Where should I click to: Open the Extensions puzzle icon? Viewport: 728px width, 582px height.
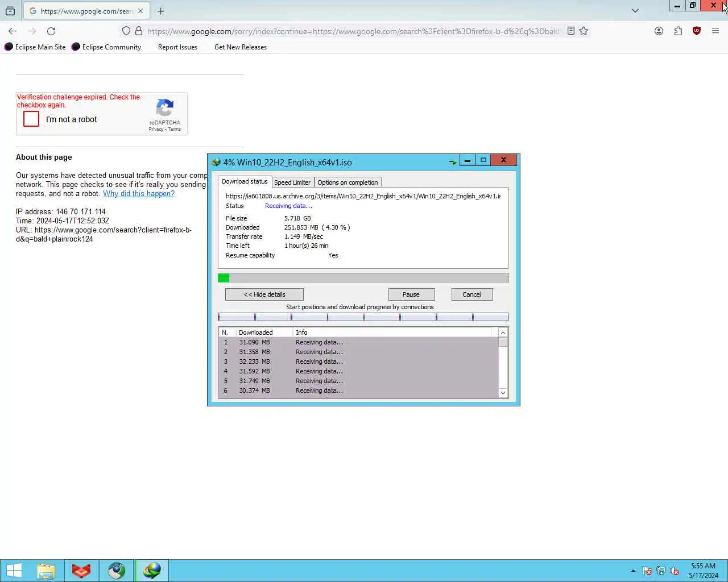coord(678,31)
